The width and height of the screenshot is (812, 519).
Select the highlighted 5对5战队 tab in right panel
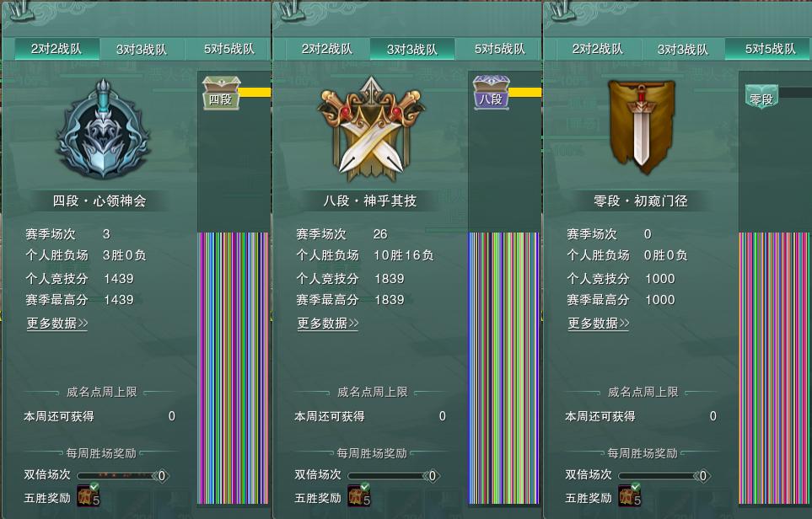click(769, 49)
